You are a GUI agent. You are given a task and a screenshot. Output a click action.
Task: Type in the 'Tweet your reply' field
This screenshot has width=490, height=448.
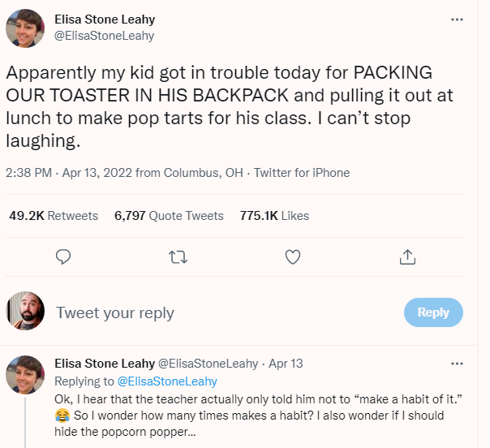(x=219, y=313)
